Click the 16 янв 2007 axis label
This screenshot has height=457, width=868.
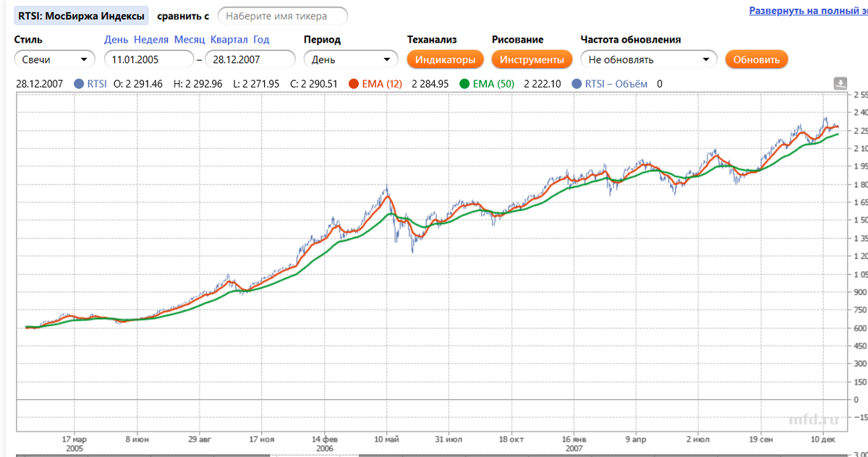tap(574, 443)
